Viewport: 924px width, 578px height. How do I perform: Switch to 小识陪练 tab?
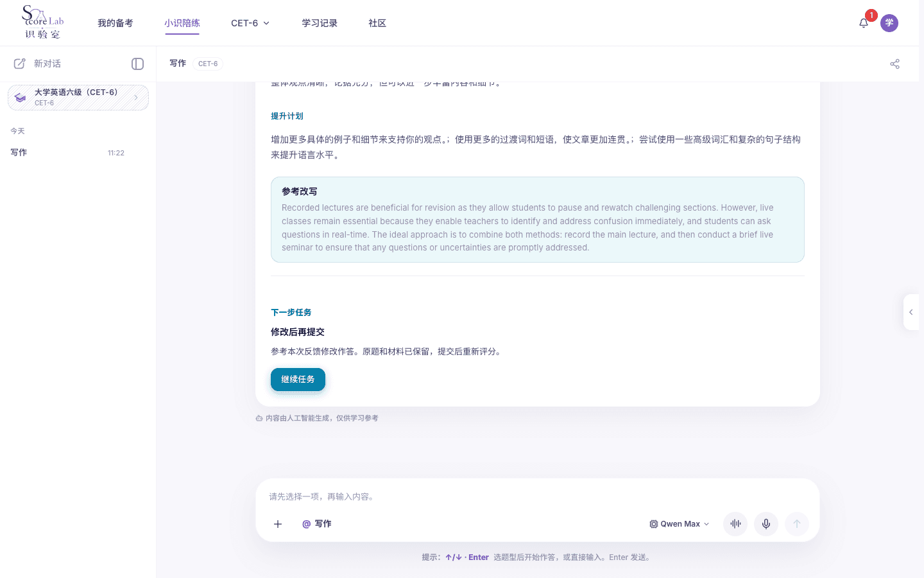[182, 23]
